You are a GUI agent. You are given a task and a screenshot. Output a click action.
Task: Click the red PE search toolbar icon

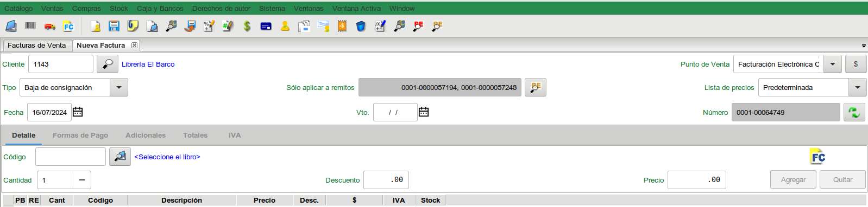(x=418, y=26)
